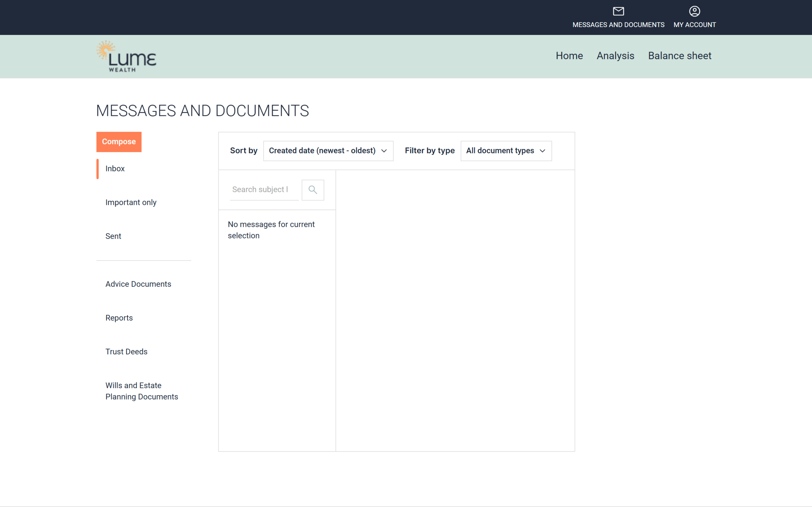Click the chevron on Filter by type
Screen dimensions: 812x507
click(x=542, y=151)
